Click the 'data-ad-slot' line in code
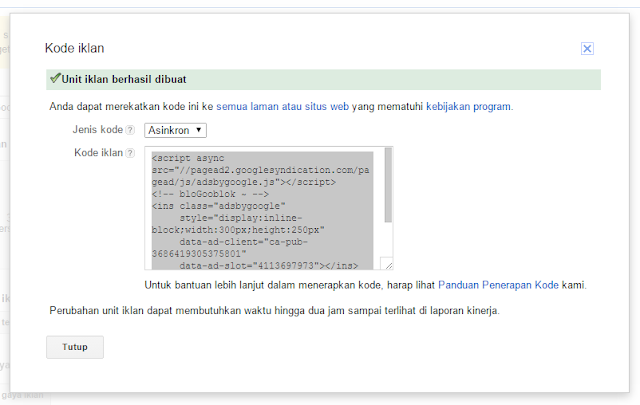 (x=269, y=265)
